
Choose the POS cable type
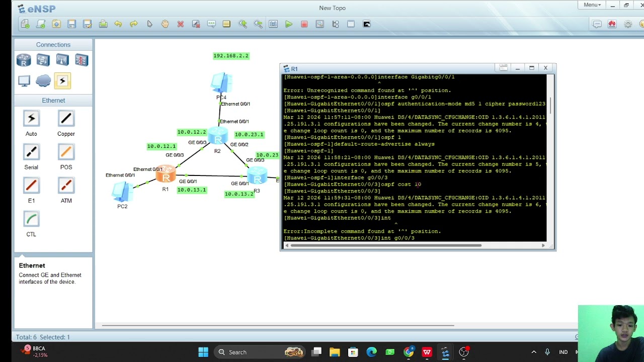click(66, 152)
